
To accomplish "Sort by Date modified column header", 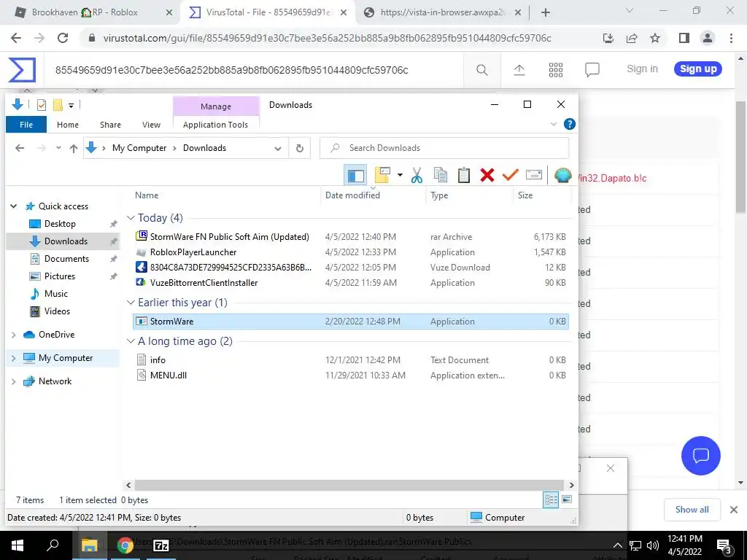I will click(x=352, y=195).
